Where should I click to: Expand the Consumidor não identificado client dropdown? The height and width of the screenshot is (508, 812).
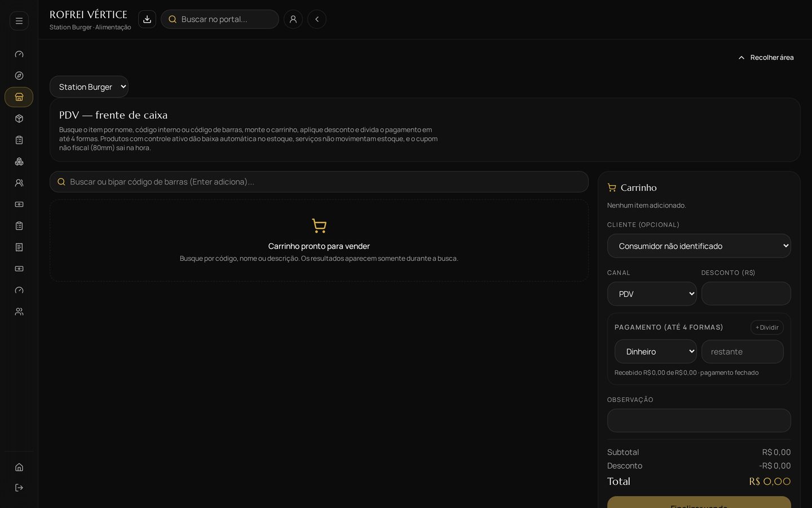[699, 246]
